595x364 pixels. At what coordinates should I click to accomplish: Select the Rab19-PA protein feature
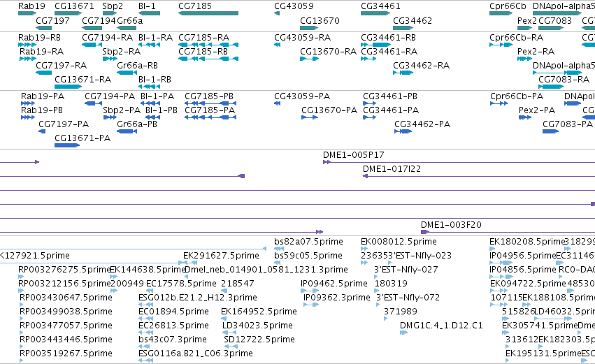[x=28, y=103]
